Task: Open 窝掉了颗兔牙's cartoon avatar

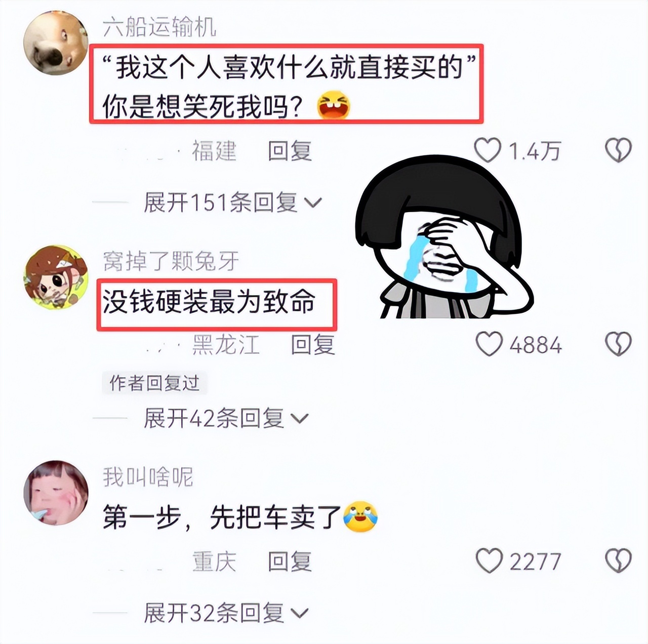Action: pyautogui.click(x=56, y=277)
